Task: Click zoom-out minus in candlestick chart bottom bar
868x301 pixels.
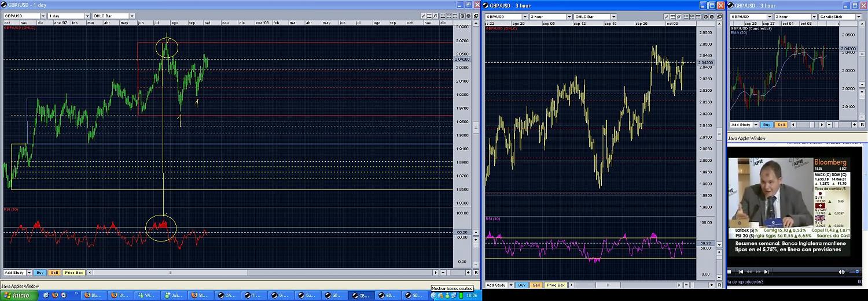Action: [829, 125]
